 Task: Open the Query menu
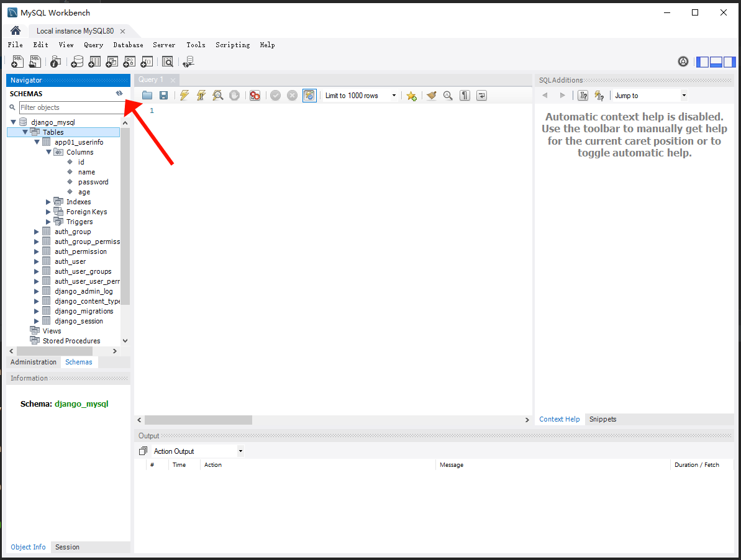(x=94, y=45)
